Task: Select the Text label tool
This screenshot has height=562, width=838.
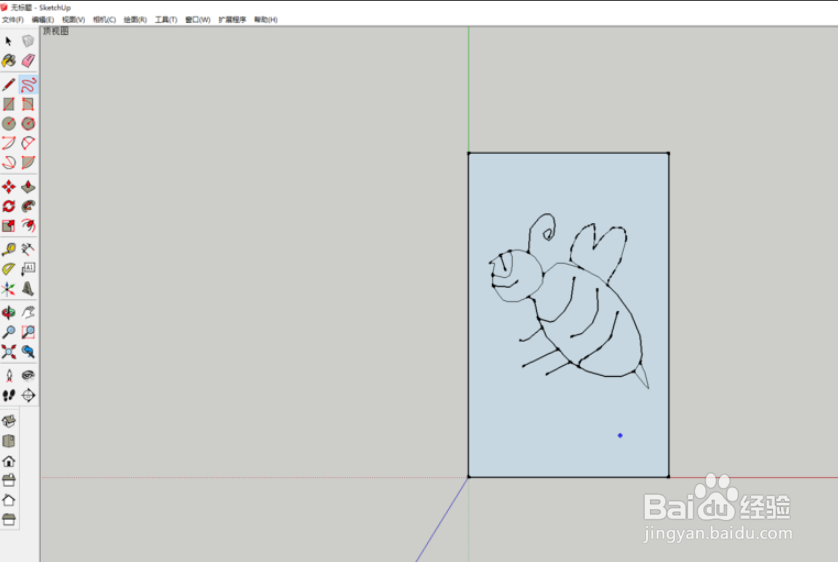Action: tap(28, 269)
